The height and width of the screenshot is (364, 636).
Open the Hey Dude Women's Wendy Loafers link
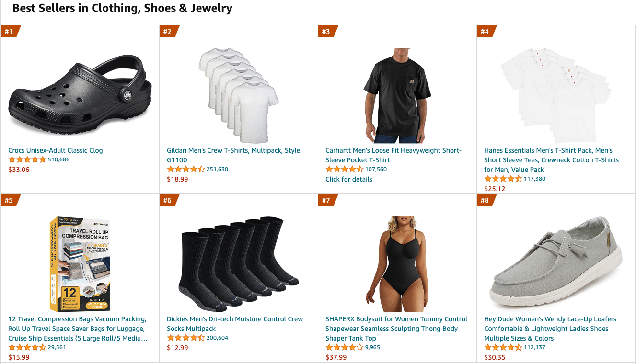click(x=550, y=329)
